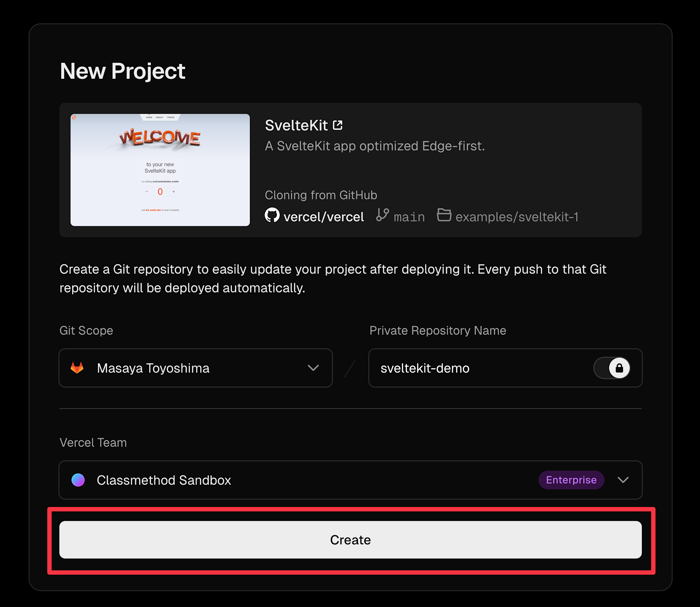This screenshot has height=607, width=700.
Task: Click the examples/sveltekit-1 path text
Action: [x=517, y=217]
